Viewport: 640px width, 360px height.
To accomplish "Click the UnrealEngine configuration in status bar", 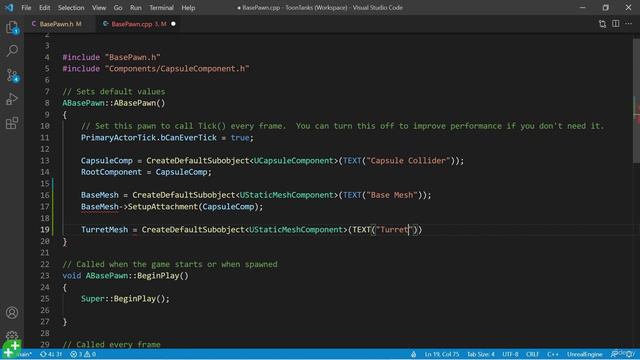I will [584, 354].
